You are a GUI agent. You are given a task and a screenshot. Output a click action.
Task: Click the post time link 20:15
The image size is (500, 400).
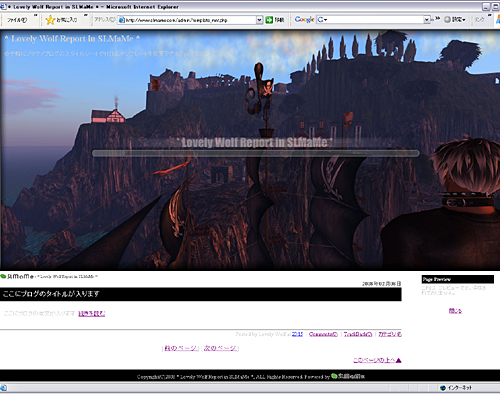(x=297, y=334)
